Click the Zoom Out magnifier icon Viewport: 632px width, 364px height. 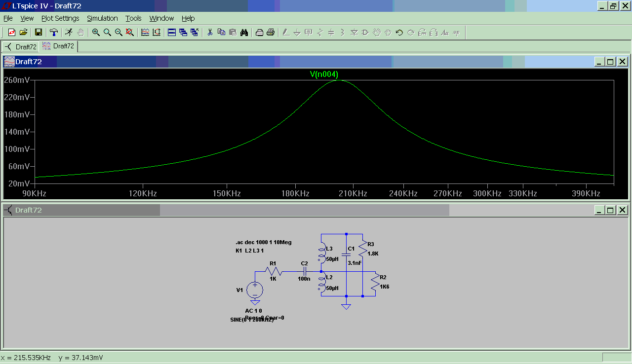[x=118, y=33]
